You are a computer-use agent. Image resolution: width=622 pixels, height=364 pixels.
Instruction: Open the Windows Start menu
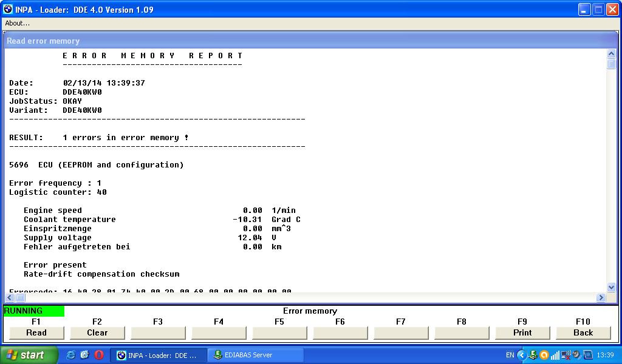tap(29, 355)
